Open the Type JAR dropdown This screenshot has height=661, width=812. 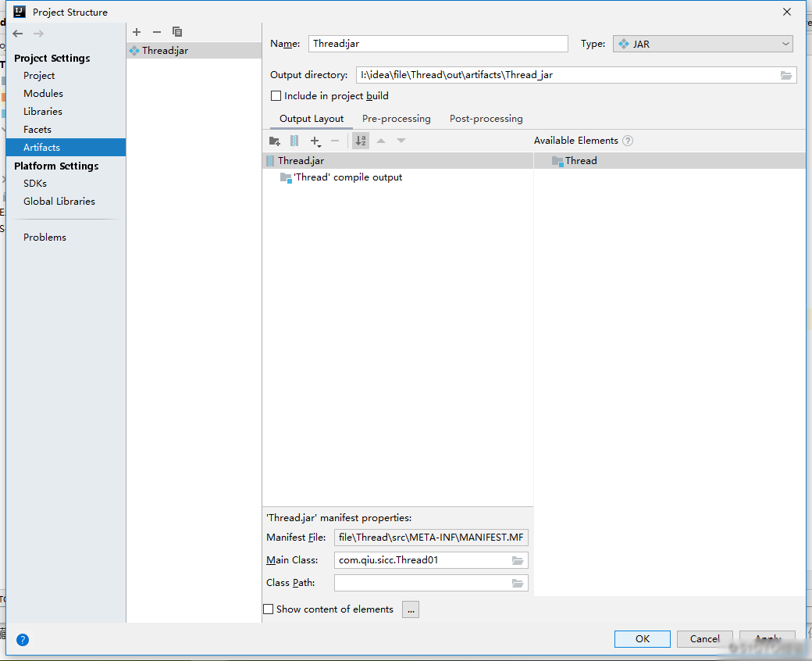click(703, 45)
